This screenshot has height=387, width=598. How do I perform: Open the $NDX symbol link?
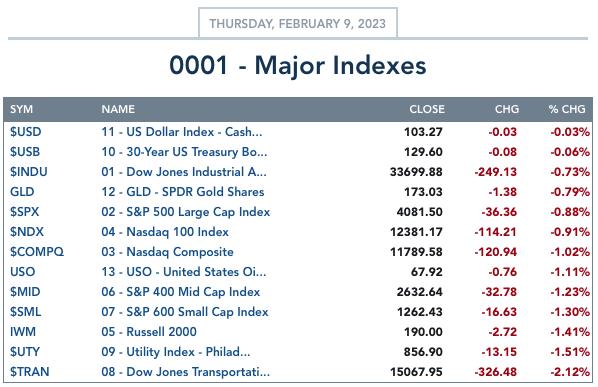pos(27,232)
